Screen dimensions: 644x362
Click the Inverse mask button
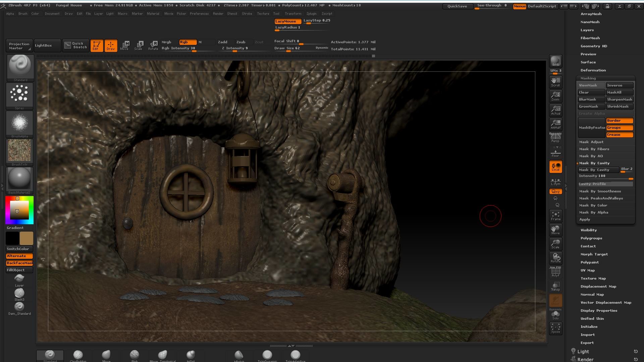click(620, 85)
